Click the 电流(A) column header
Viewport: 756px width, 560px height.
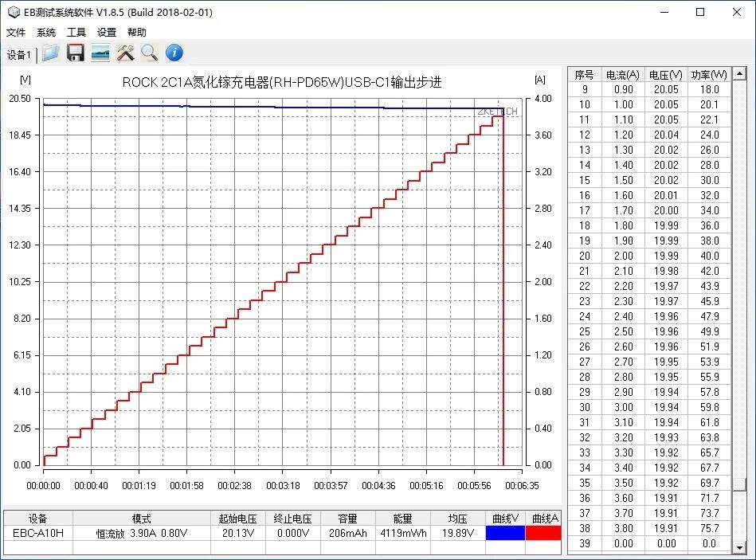623,75
